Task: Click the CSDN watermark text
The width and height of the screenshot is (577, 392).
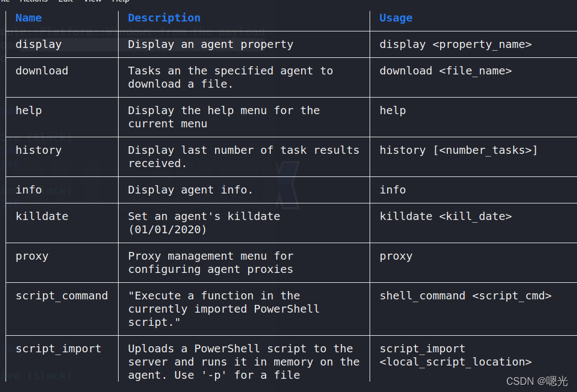Action: point(536,381)
